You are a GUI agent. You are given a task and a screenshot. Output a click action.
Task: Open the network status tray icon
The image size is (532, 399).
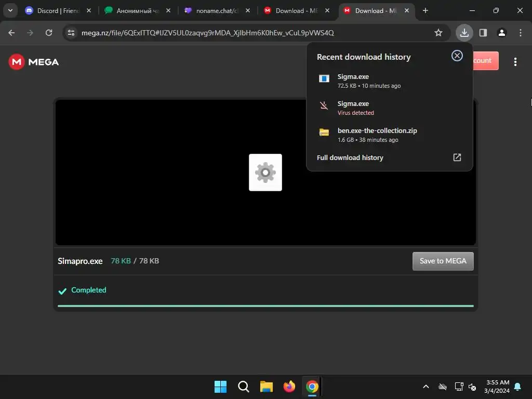459,387
